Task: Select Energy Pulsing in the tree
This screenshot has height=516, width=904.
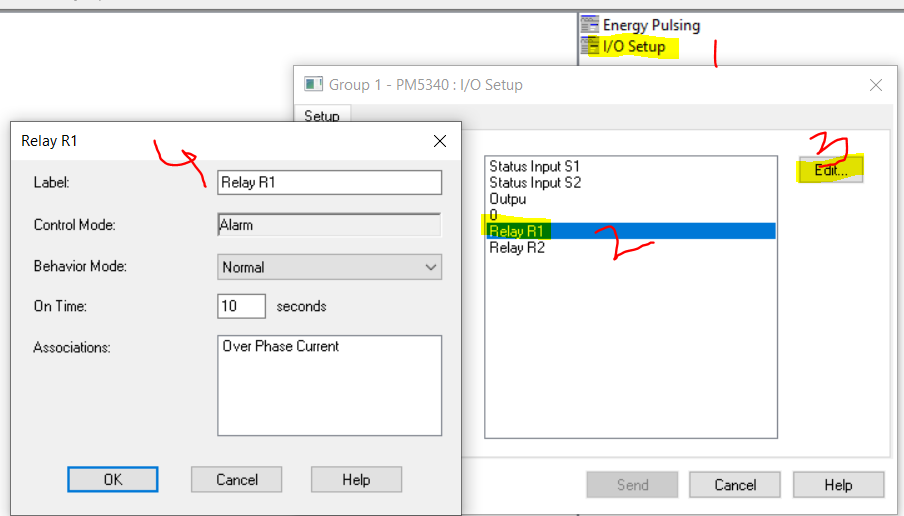Action: coord(651,25)
